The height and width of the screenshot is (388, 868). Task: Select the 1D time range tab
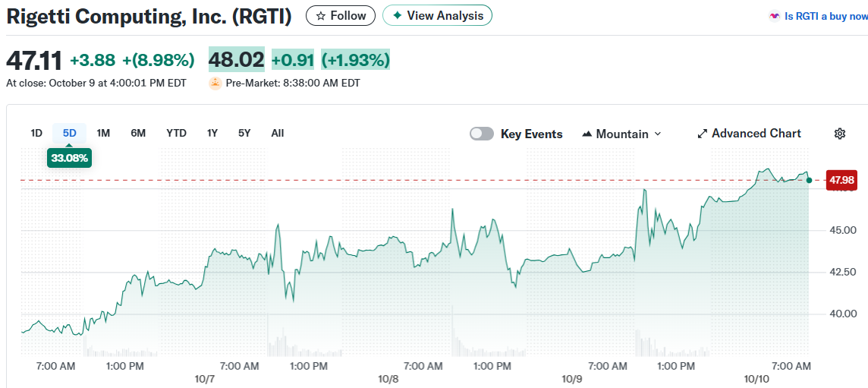(x=36, y=133)
